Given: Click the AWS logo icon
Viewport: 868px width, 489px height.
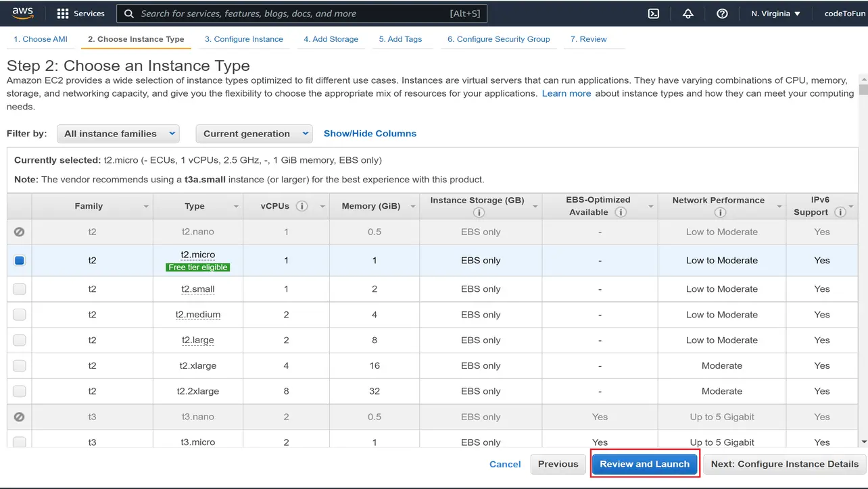Looking at the screenshot, I should point(23,14).
